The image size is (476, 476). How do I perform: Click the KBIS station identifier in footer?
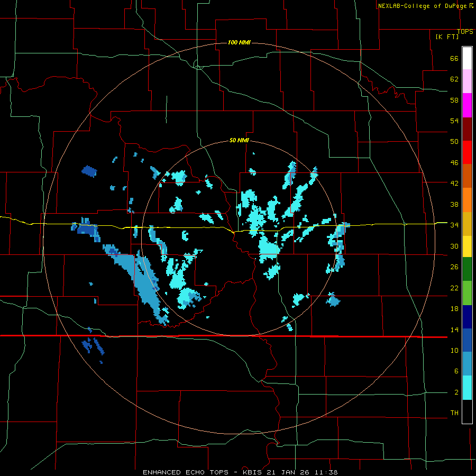click(x=253, y=472)
